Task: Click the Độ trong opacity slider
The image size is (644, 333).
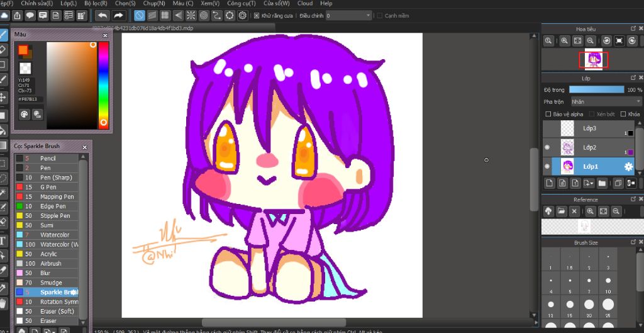Action: 596,89
